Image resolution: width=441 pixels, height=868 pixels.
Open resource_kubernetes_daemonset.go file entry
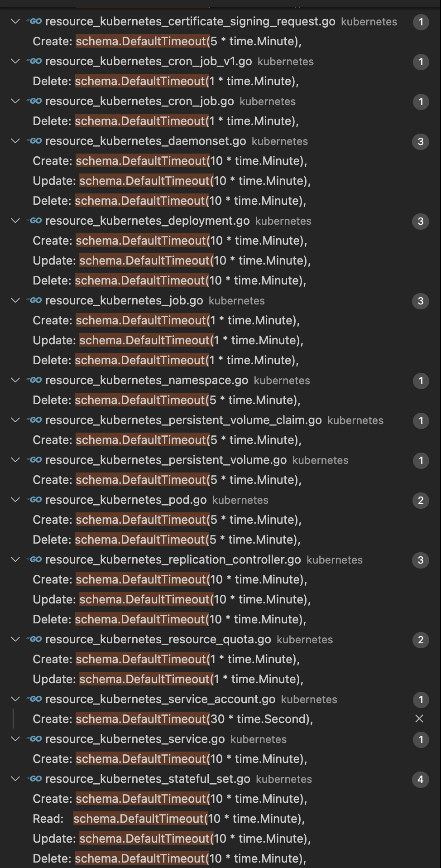(146, 141)
